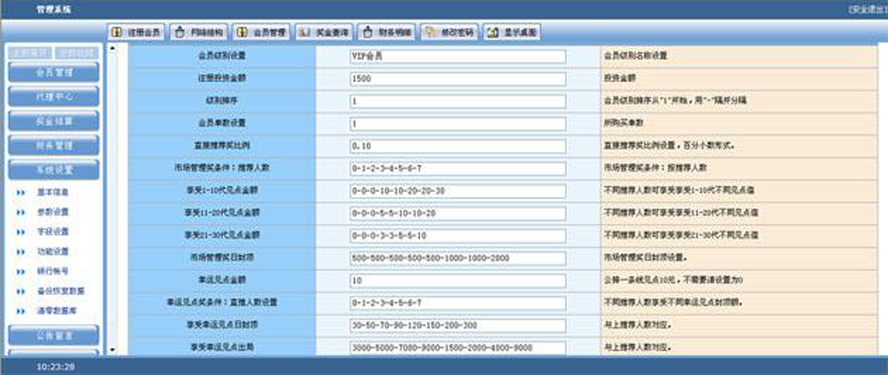The width and height of the screenshot is (888, 375).
Task: Open 参数设置 in the sidebar
Action: tap(53, 212)
